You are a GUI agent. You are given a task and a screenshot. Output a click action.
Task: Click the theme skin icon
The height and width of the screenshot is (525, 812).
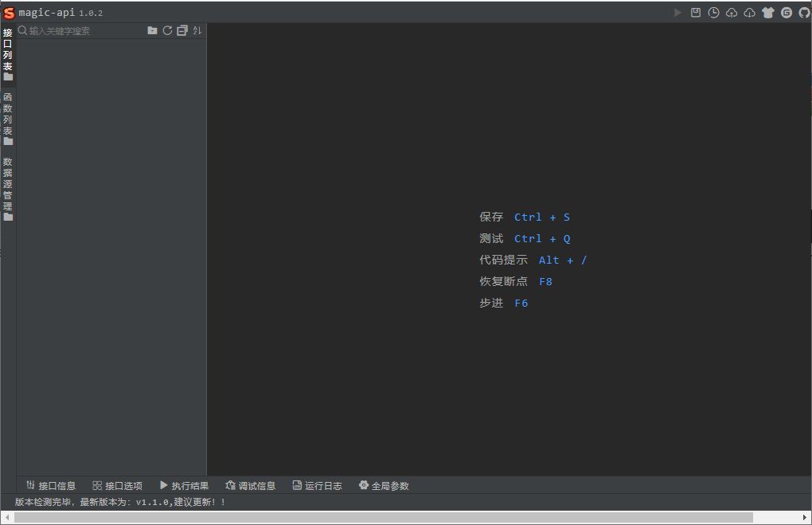point(767,12)
